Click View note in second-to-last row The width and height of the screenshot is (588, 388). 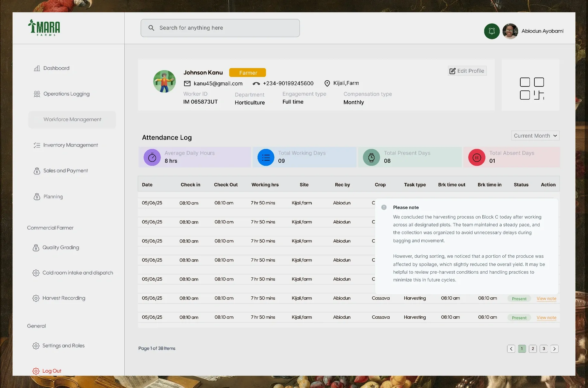[546, 299]
